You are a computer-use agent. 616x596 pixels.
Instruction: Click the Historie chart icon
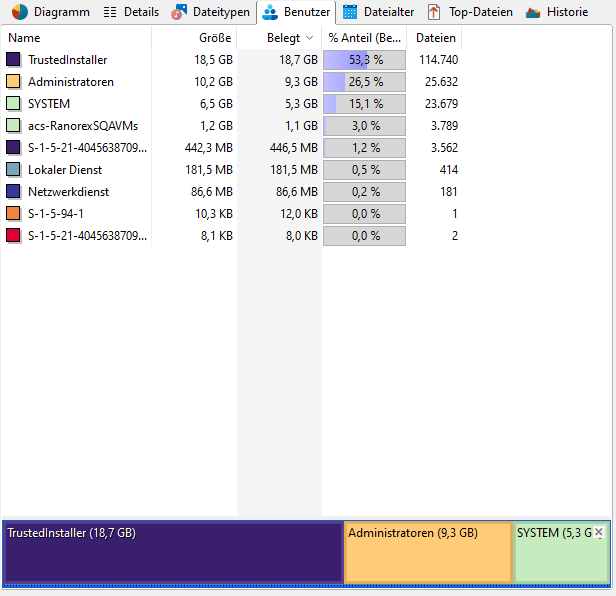[533, 13]
